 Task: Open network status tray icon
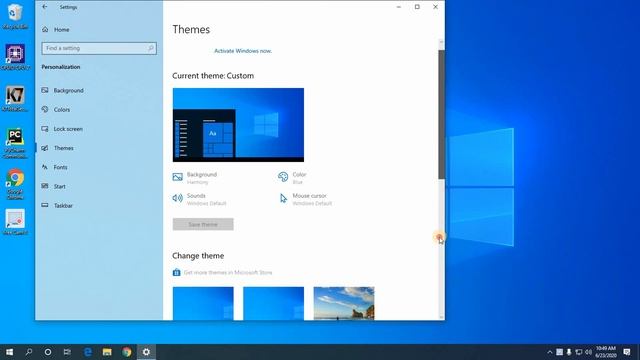coord(578,352)
